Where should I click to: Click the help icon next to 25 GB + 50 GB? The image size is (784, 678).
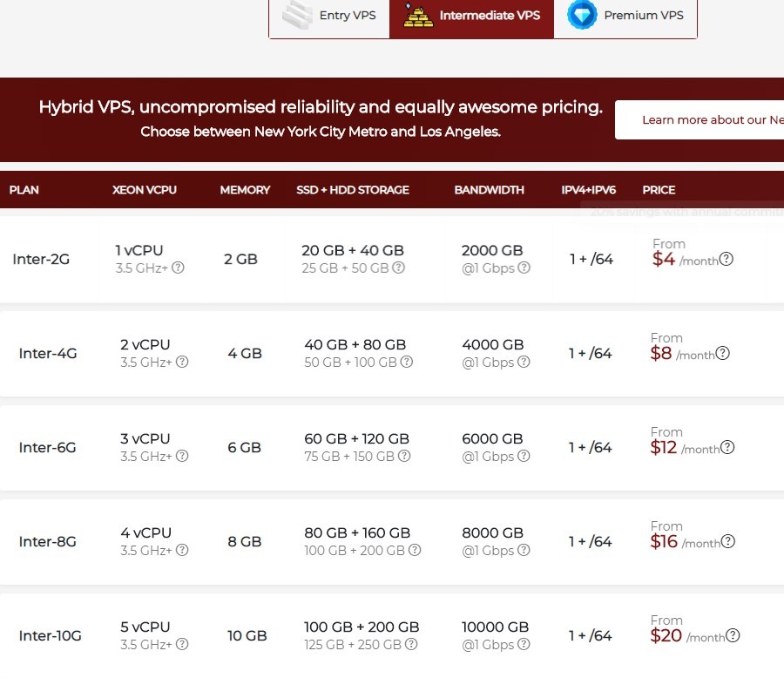coord(399,268)
